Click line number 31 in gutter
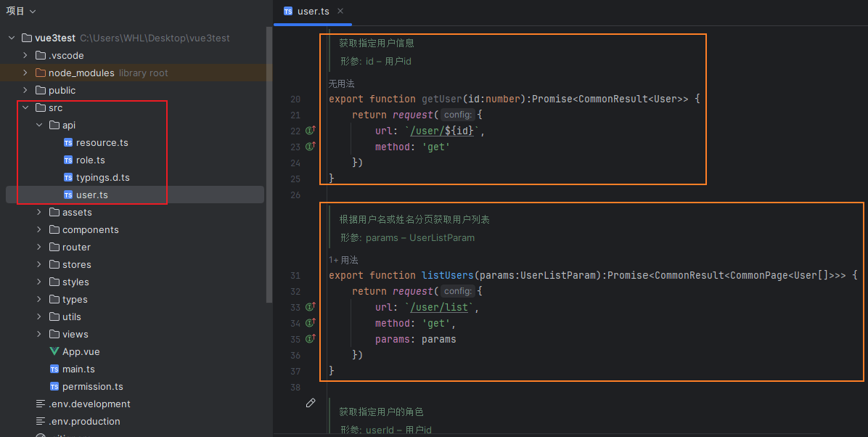This screenshot has height=437, width=868. click(295, 275)
